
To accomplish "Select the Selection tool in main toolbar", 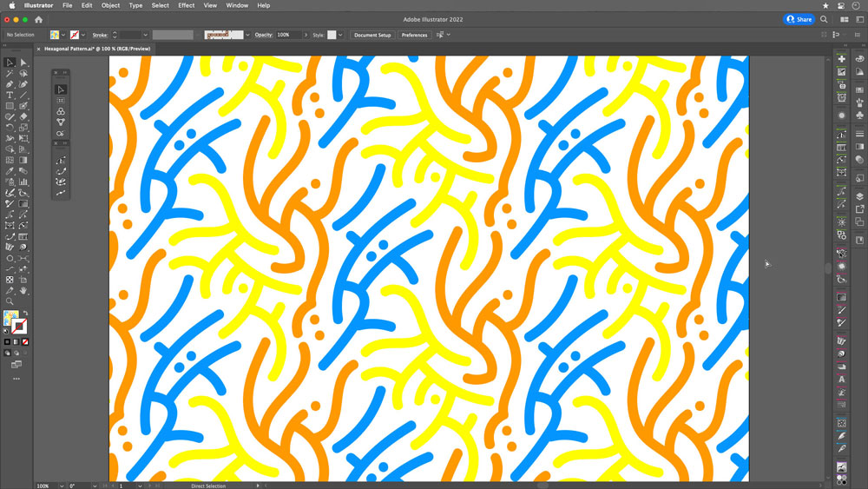I will [10, 63].
